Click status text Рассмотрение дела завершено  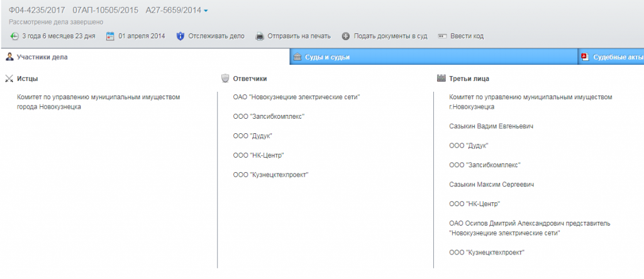point(56,22)
